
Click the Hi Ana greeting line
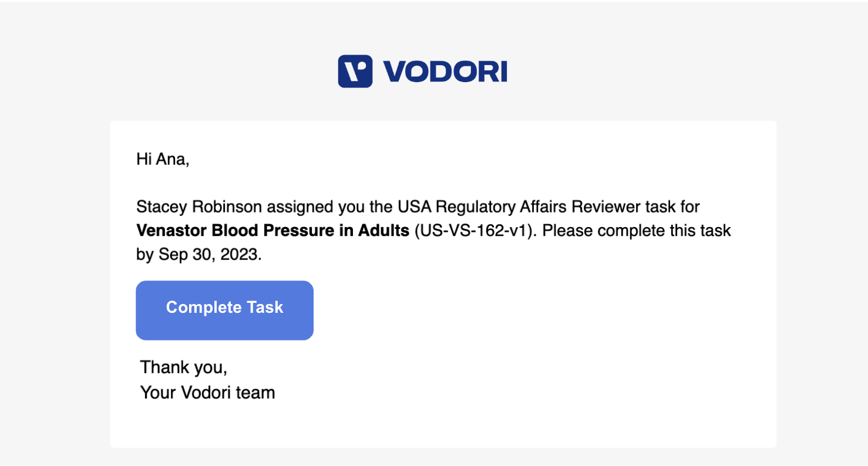point(163,159)
